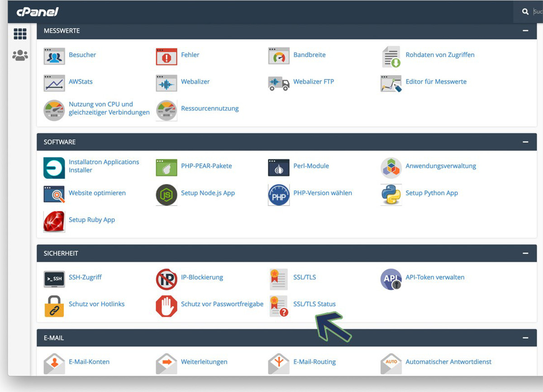The width and height of the screenshot is (543, 392).
Task: Follow the Rohdaten von Zugriffen link
Action: pos(440,55)
